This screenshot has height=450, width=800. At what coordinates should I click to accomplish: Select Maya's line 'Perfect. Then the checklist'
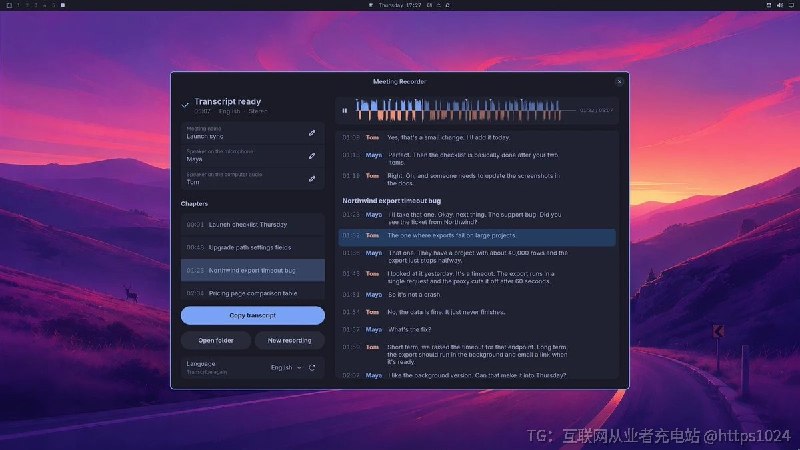point(477,159)
